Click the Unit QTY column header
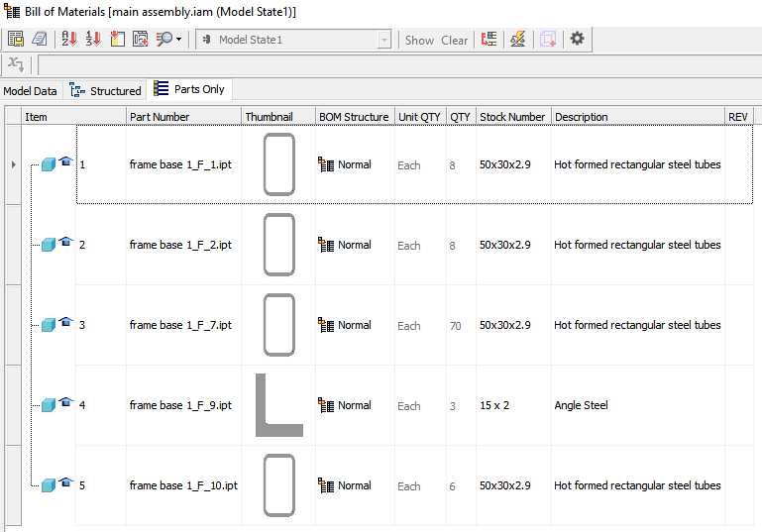The image size is (762, 532). click(x=420, y=117)
